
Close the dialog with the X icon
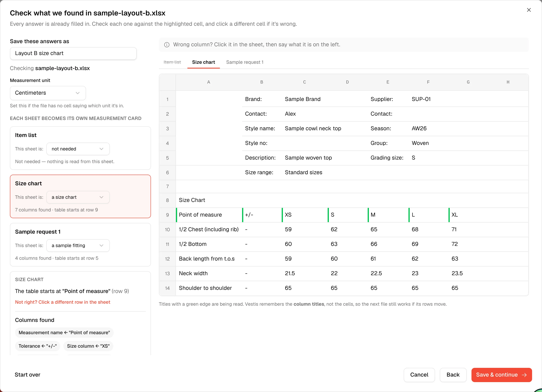point(529,10)
